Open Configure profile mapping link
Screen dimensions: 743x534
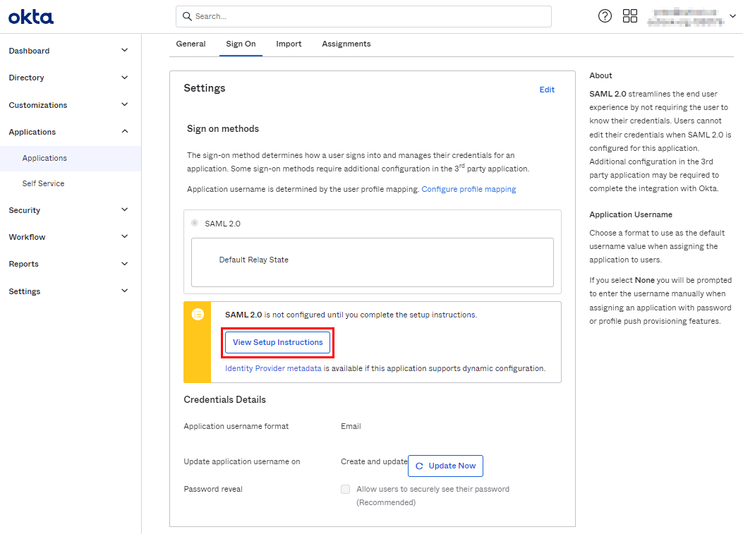468,189
